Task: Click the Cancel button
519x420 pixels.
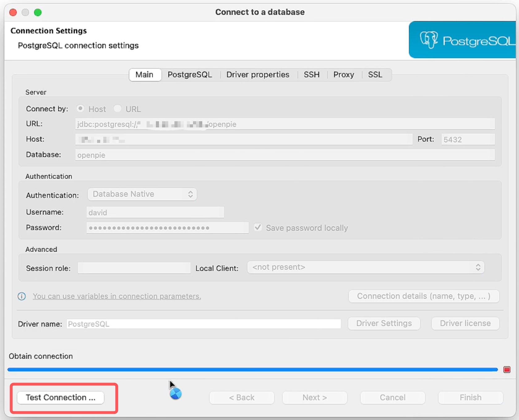Action: point(392,398)
